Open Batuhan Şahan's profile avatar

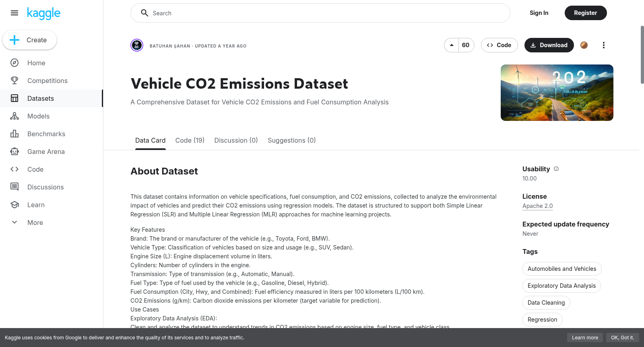click(x=137, y=45)
